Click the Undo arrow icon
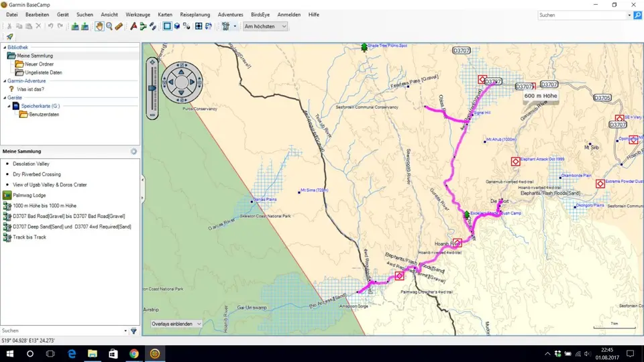The width and height of the screenshot is (644, 362). [50, 26]
